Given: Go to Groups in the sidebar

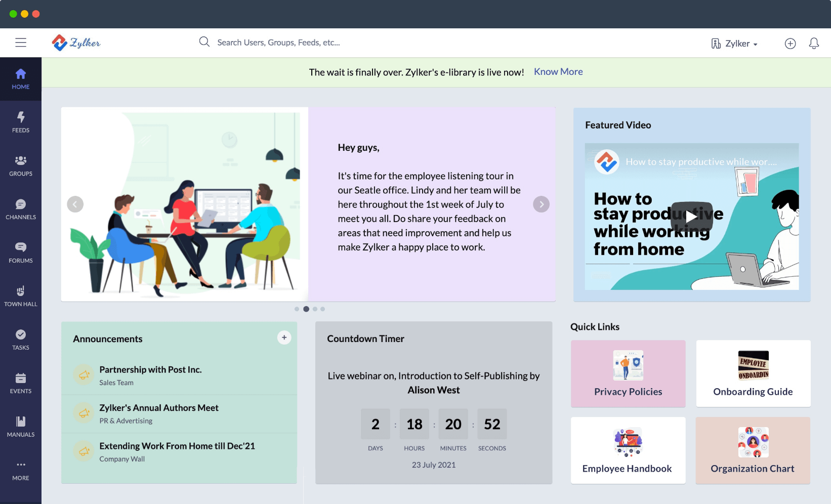Looking at the screenshot, I should [21, 166].
